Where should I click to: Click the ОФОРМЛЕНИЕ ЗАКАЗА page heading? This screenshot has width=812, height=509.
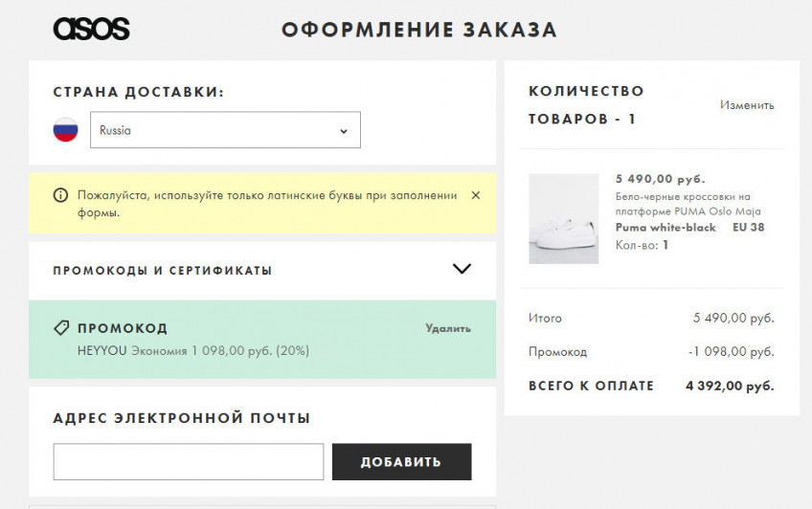click(419, 30)
